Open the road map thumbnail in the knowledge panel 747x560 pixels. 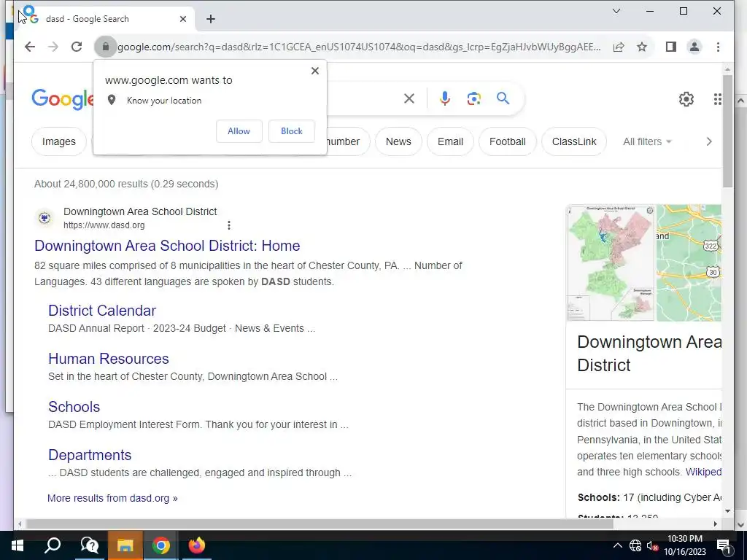coord(689,262)
